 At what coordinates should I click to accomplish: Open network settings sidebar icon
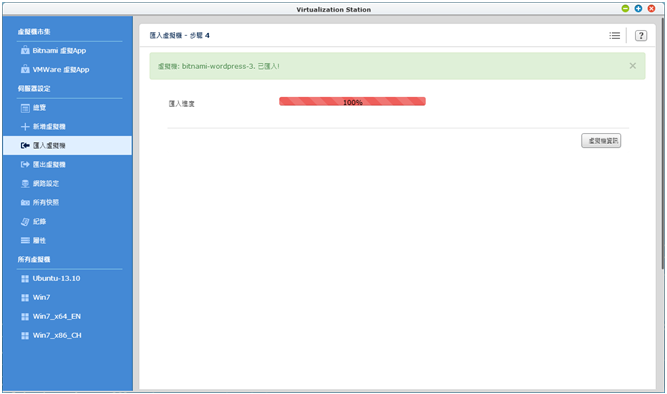pos(25,184)
